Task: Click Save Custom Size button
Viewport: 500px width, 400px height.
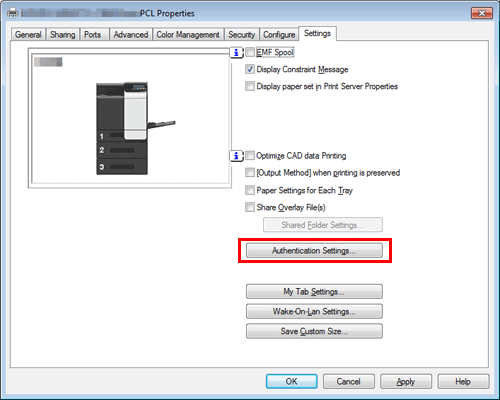Action: (x=314, y=331)
